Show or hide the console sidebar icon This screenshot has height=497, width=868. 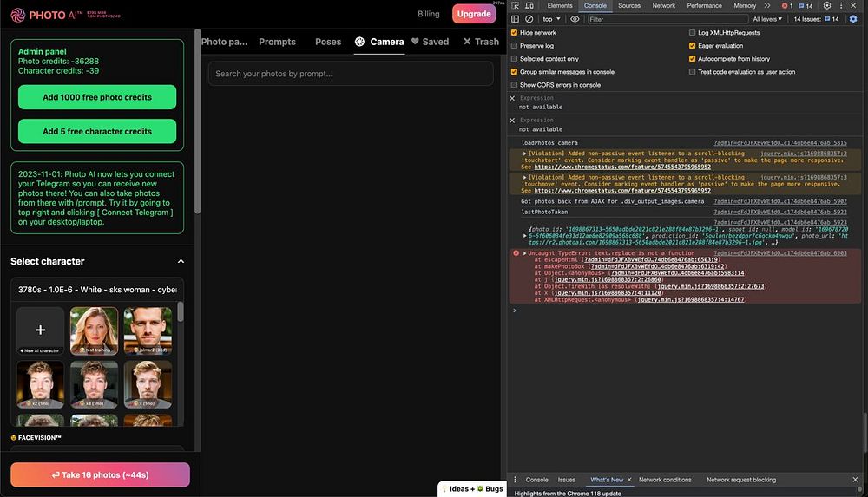pyautogui.click(x=515, y=19)
